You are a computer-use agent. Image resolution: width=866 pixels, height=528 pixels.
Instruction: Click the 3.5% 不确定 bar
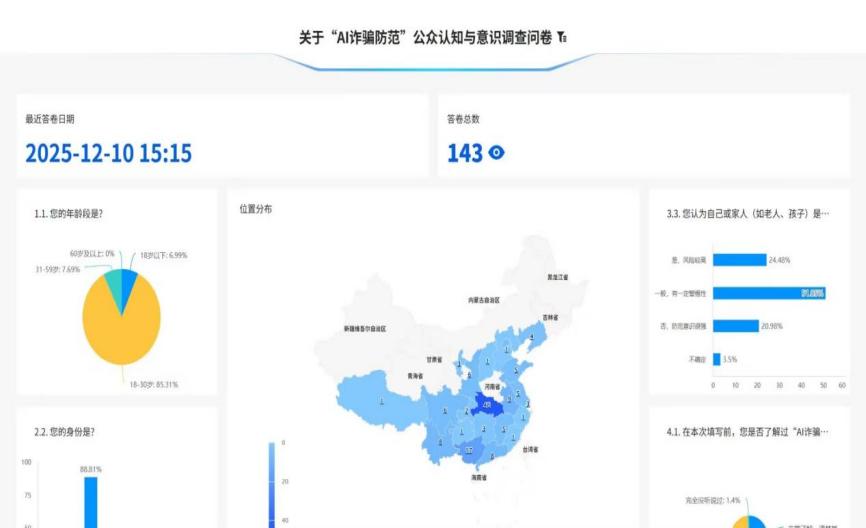point(716,359)
